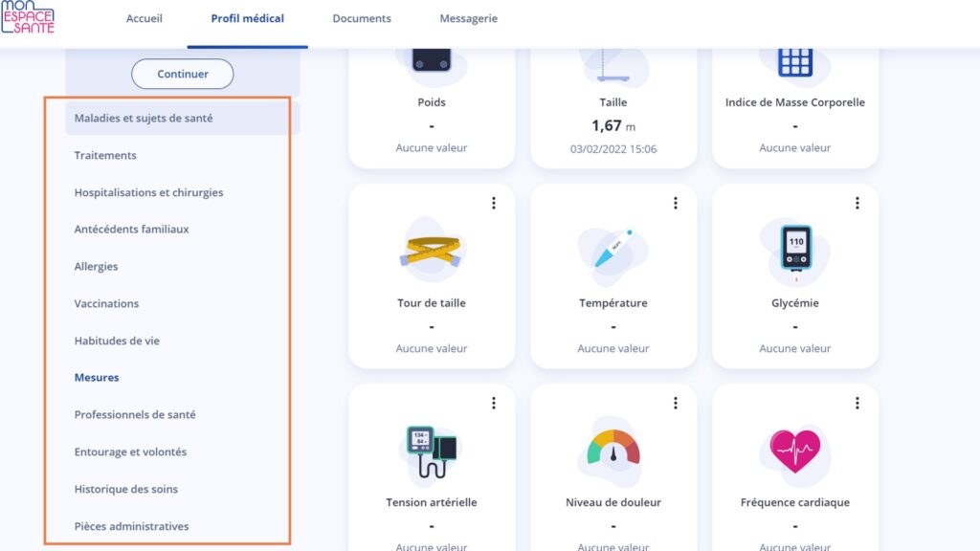Click the Taille card showing 1,67 m

(x=613, y=108)
